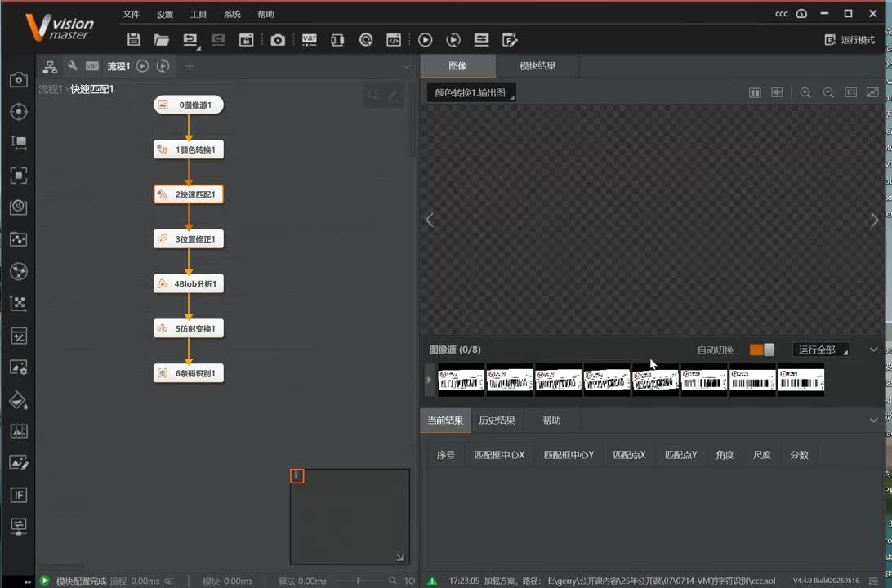Open the 帮助 tab in results panel
Screen dimensions: 892x588
[551, 421]
